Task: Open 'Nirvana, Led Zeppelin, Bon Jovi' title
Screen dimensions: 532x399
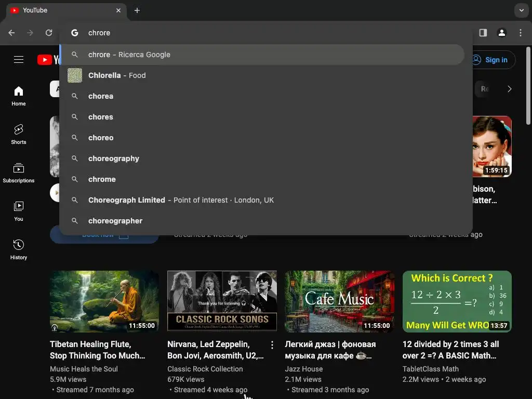Action: click(x=216, y=350)
